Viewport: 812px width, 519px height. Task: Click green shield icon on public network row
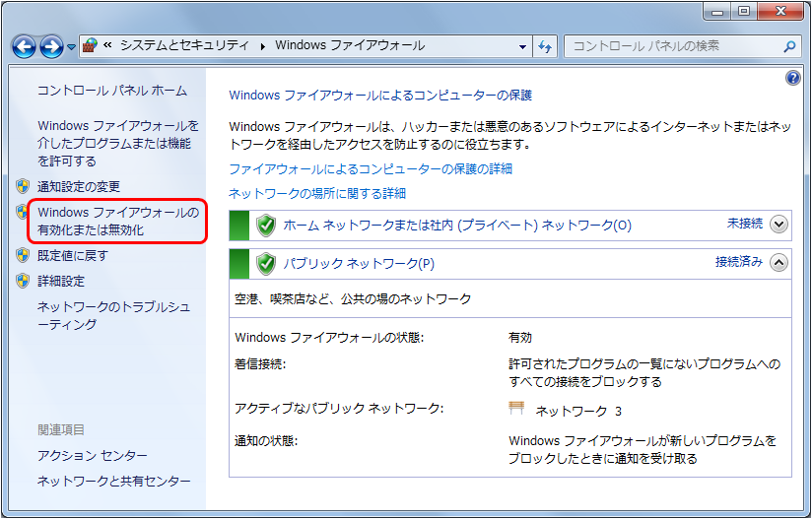[266, 264]
